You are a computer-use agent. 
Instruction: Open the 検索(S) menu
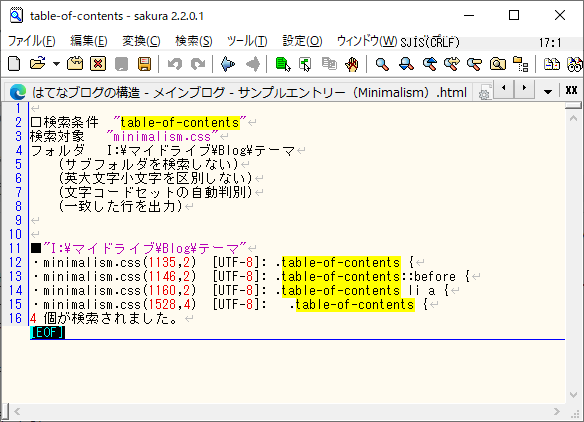(194, 41)
